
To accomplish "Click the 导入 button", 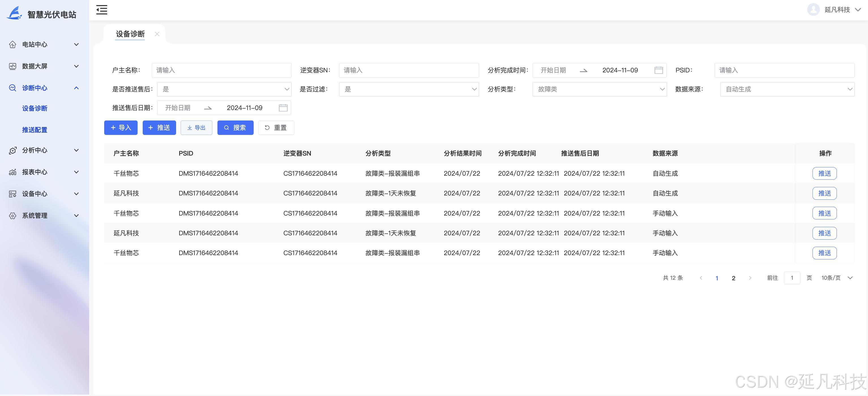I will (121, 128).
